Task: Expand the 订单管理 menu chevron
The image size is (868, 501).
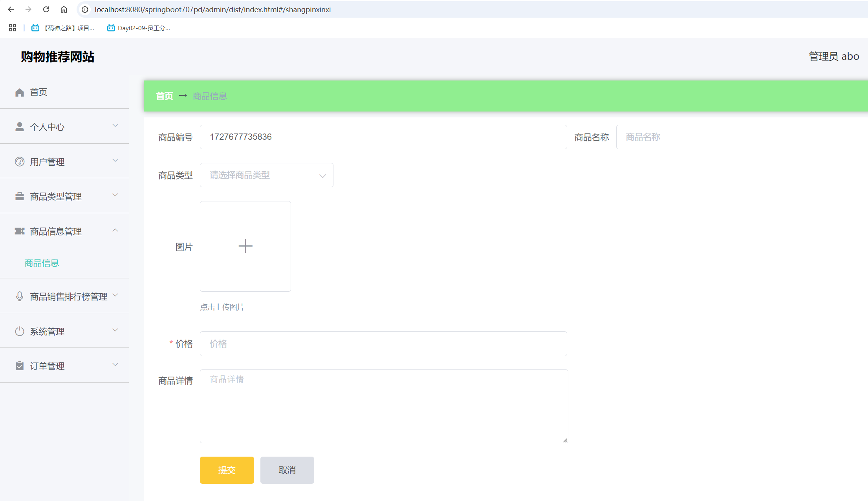Action: click(115, 365)
